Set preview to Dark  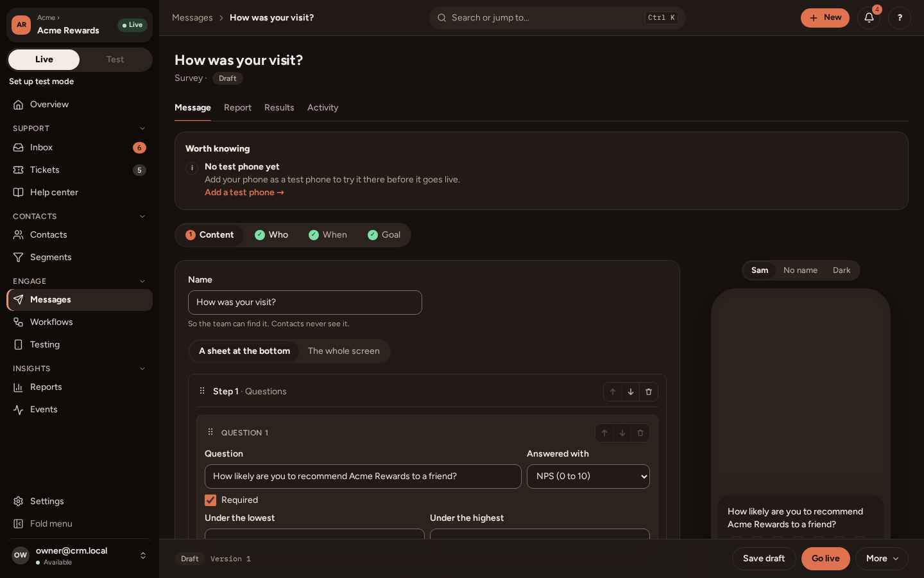[841, 270]
